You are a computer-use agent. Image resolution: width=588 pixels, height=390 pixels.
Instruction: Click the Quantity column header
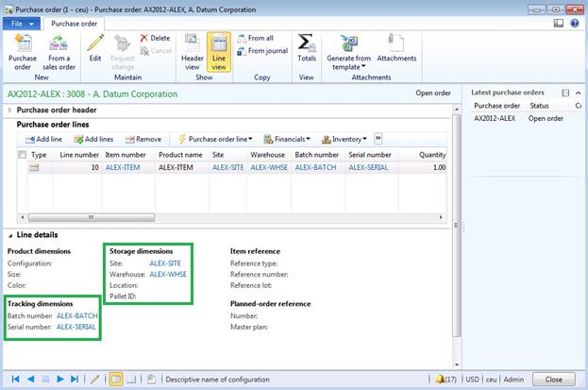[432, 155]
